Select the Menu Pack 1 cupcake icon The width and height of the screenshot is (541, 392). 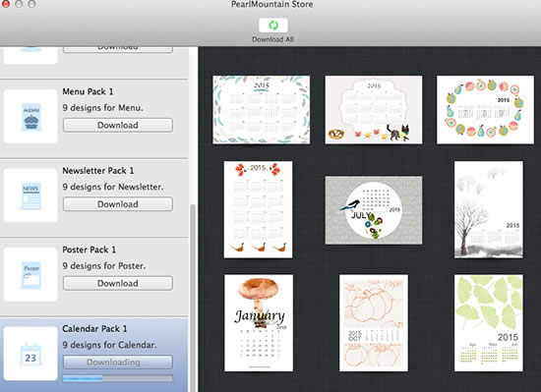pos(30,117)
